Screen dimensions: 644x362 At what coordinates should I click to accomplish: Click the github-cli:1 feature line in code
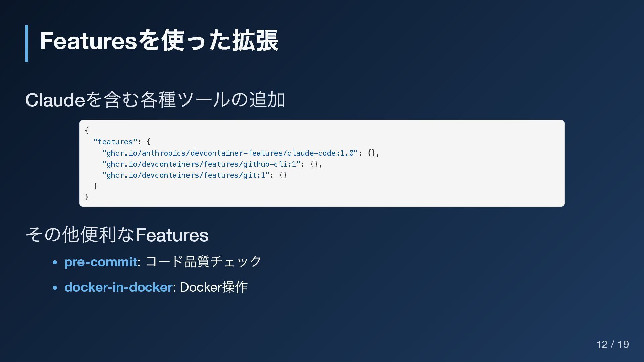point(212,164)
